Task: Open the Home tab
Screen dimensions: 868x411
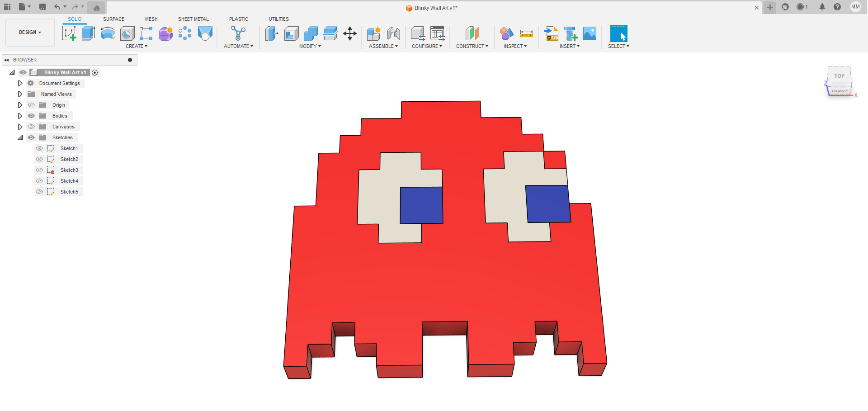Action: click(x=96, y=8)
